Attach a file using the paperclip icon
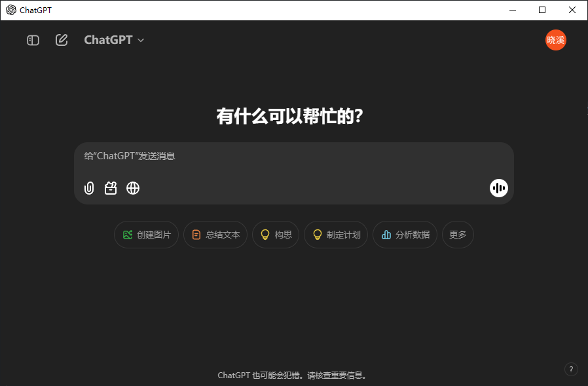This screenshot has height=386, width=588. [88, 188]
